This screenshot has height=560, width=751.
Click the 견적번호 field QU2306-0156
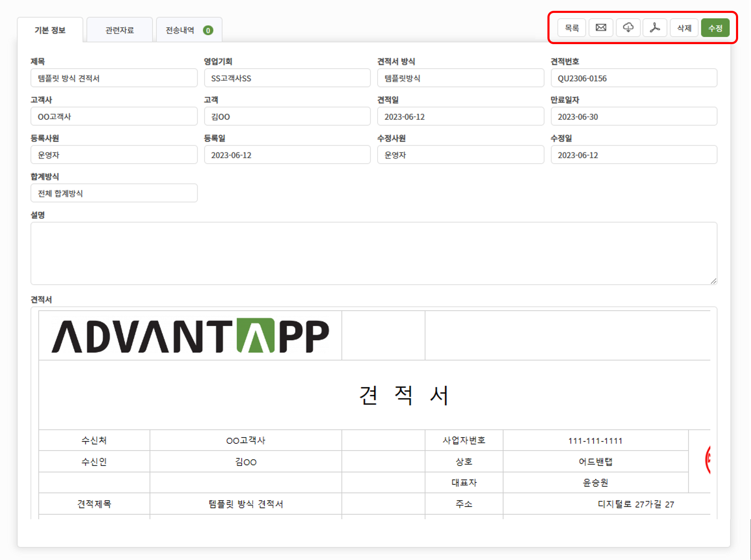tap(634, 78)
